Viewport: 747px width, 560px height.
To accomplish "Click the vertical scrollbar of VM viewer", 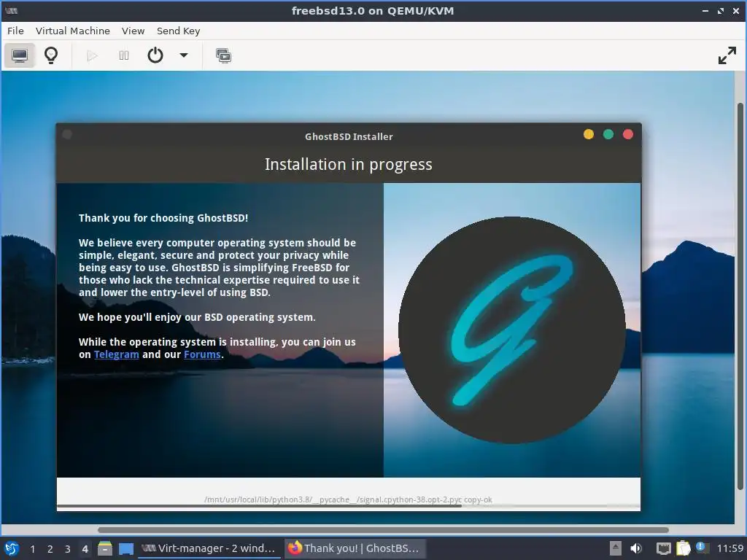I will (x=740, y=296).
